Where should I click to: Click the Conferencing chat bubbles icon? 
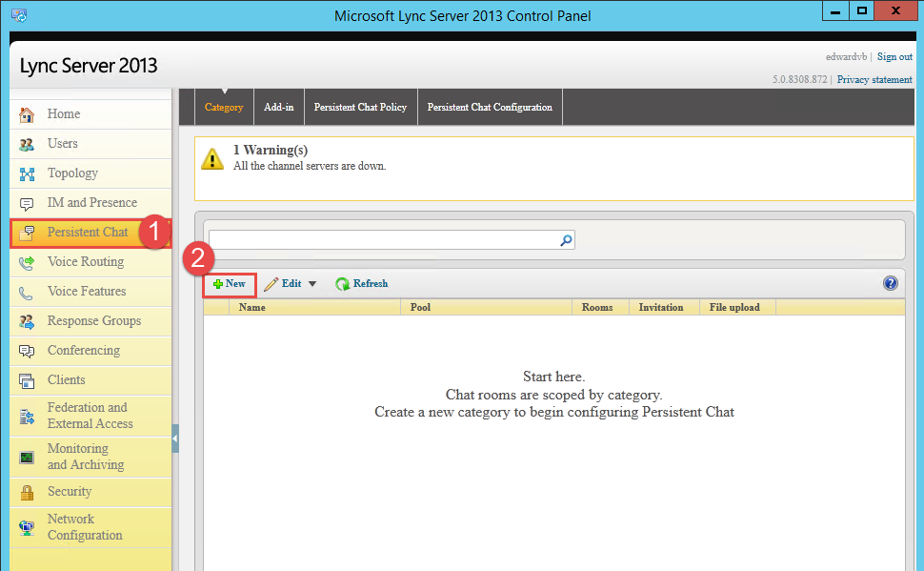[27, 351]
